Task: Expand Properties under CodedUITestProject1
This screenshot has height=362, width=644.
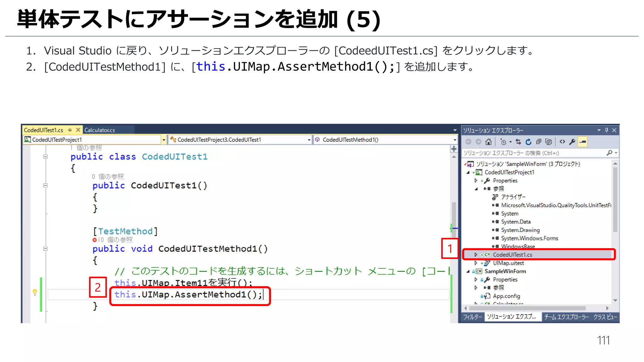Action: [x=476, y=181]
